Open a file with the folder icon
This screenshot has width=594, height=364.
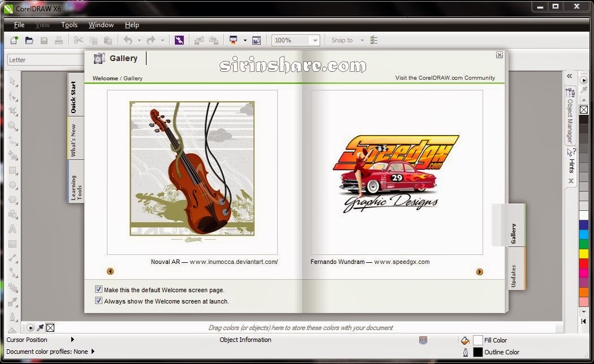click(29, 40)
